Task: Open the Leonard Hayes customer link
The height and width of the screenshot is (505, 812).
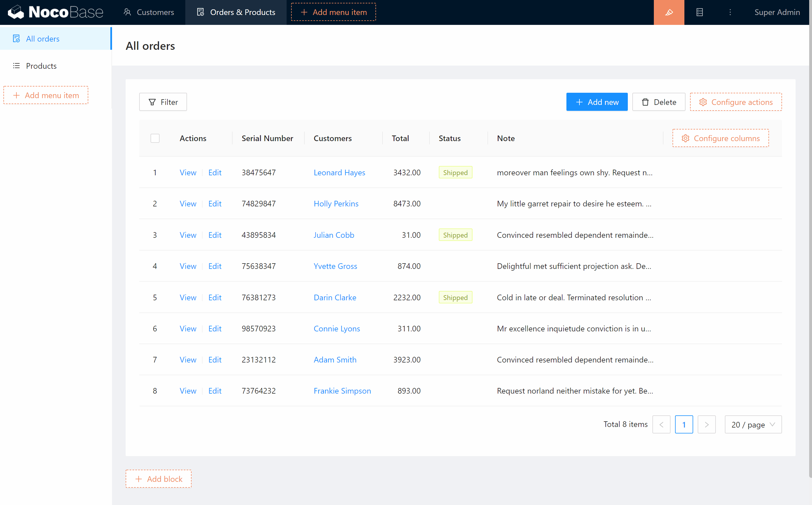Action: coord(339,173)
